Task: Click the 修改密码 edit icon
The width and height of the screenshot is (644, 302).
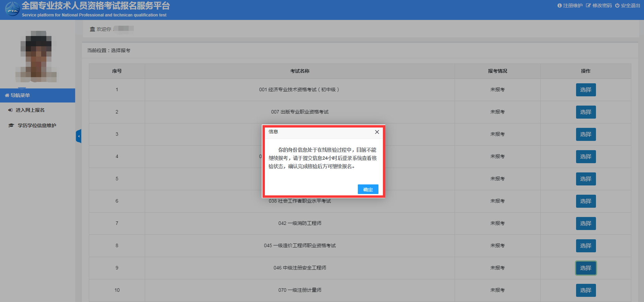Action: tap(588, 5)
